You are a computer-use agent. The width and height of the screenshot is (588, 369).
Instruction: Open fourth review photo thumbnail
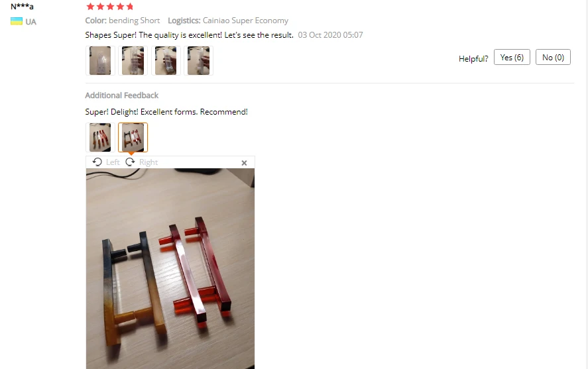coord(198,61)
